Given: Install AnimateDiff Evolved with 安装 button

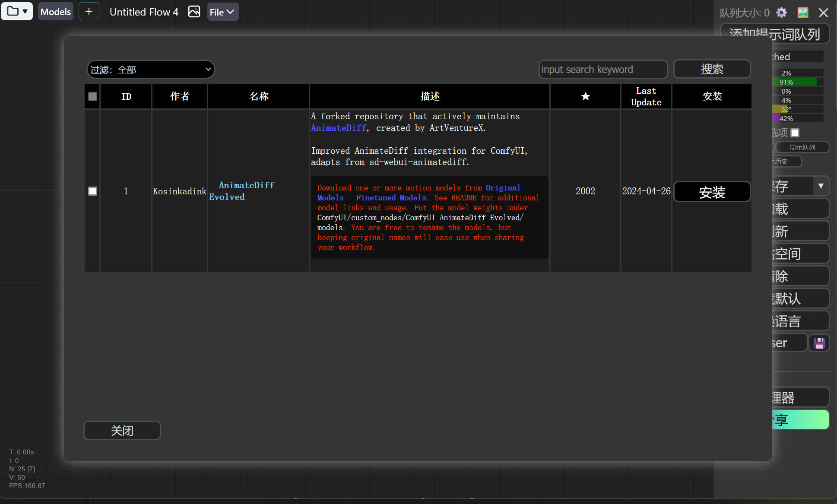Looking at the screenshot, I should point(712,192).
